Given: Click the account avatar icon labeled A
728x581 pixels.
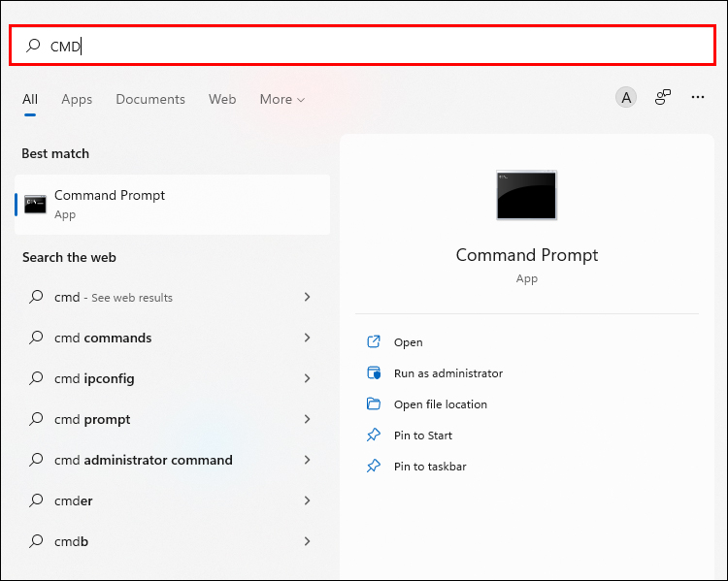Looking at the screenshot, I should point(626,97).
